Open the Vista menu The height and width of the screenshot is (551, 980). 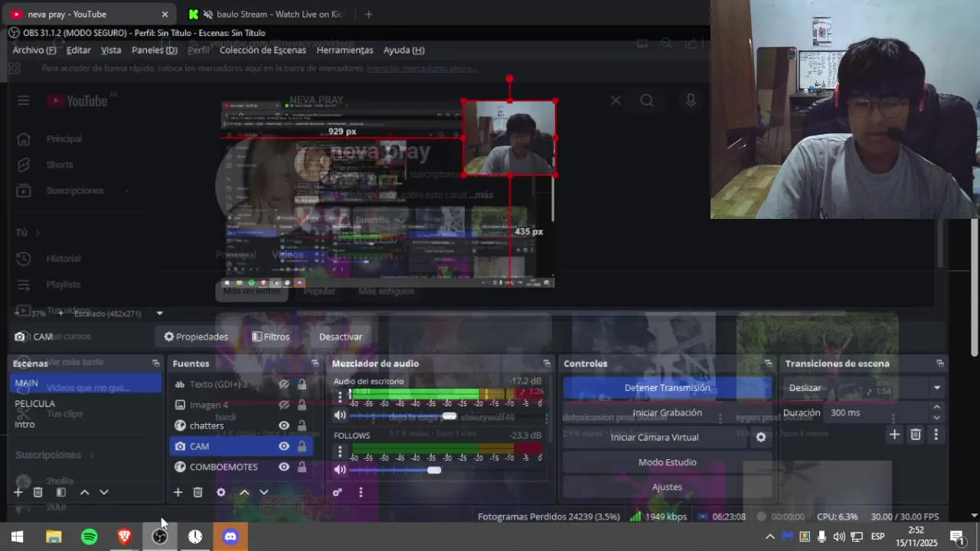point(111,50)
